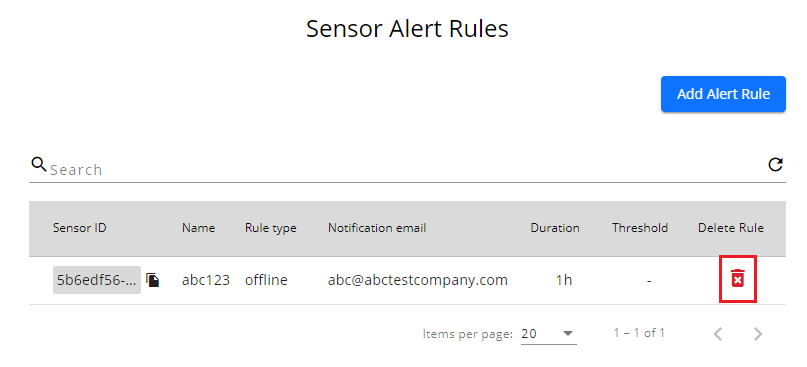Click the Duration column header
Image resolution: width=807 pixels, height=367 pixels.
pyautogui.click(x=555, y=228)
